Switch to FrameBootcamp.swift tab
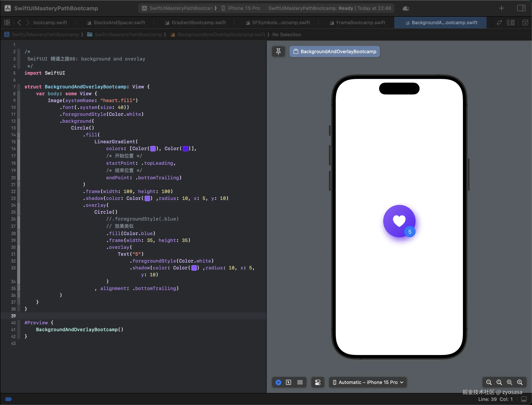This screenshot has width=532, height=405. tap(360, 23)
